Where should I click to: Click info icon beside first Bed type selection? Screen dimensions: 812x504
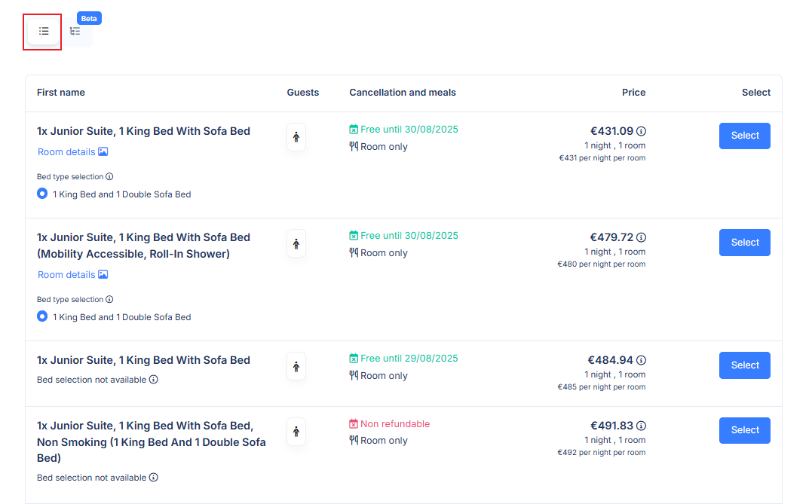(x=110, y=176)
